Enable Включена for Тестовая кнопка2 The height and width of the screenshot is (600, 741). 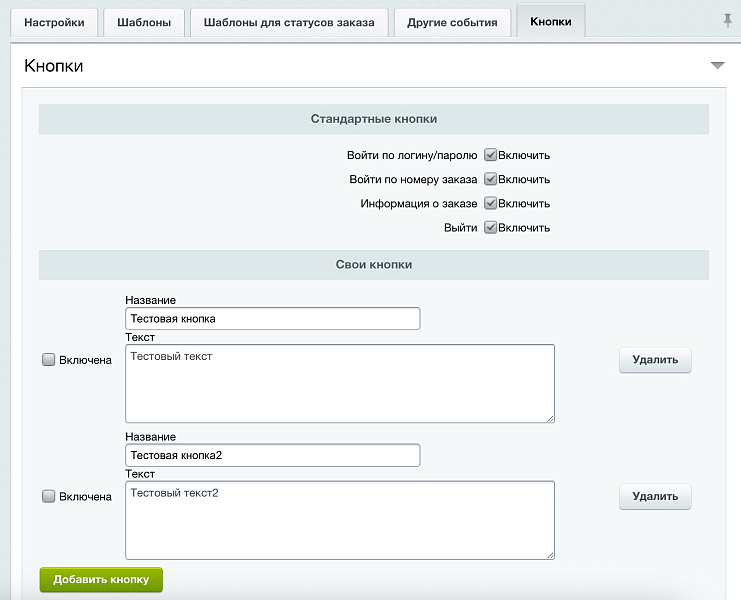click(48, 496)
